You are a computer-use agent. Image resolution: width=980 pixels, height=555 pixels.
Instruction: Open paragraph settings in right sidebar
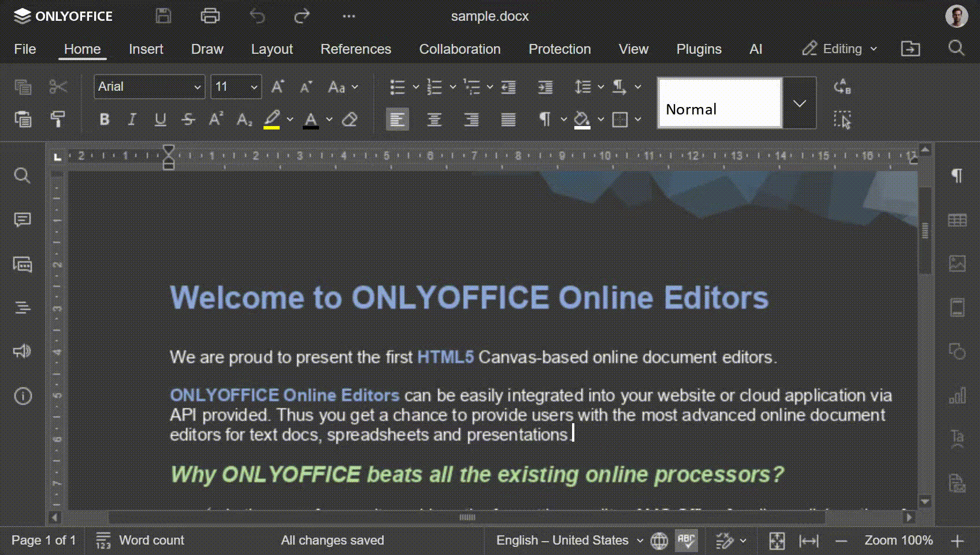coord(957,176)
